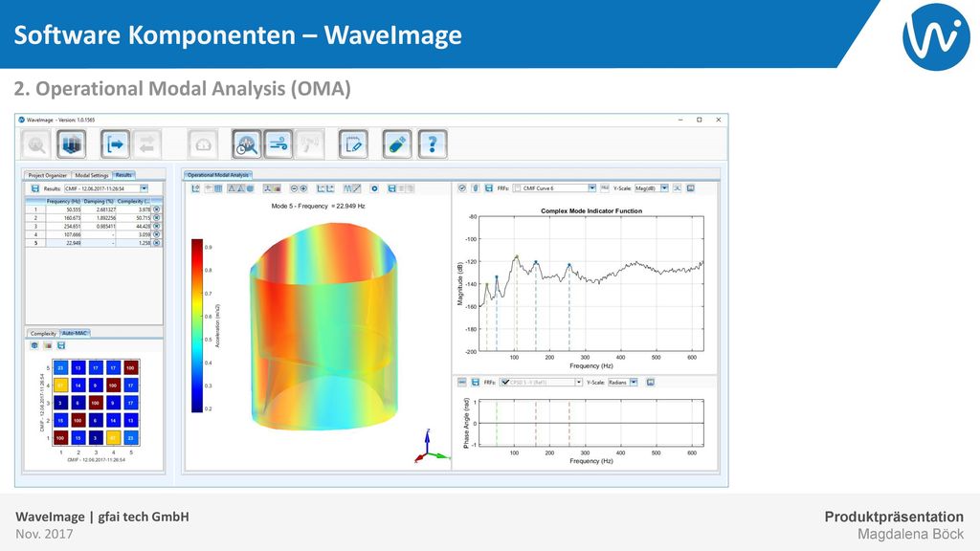
Task: Open the CPSD FRFs dropdown for phase plot
Action: coord(579,382)
